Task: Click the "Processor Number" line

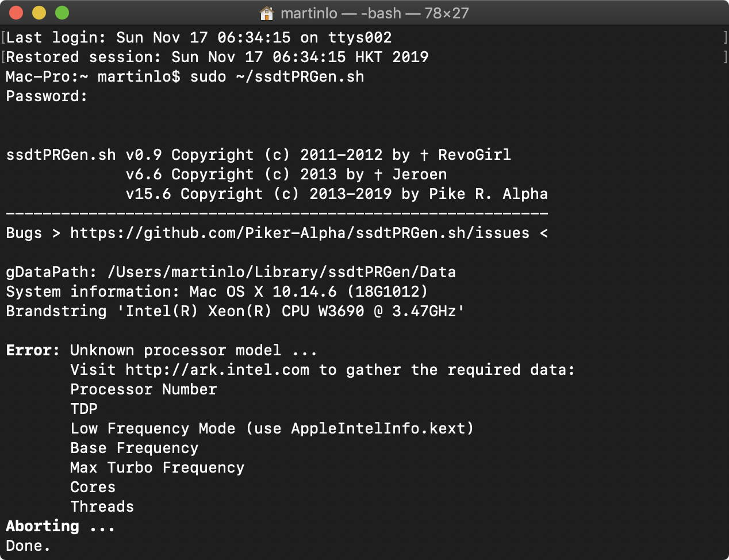Action: 143,389
